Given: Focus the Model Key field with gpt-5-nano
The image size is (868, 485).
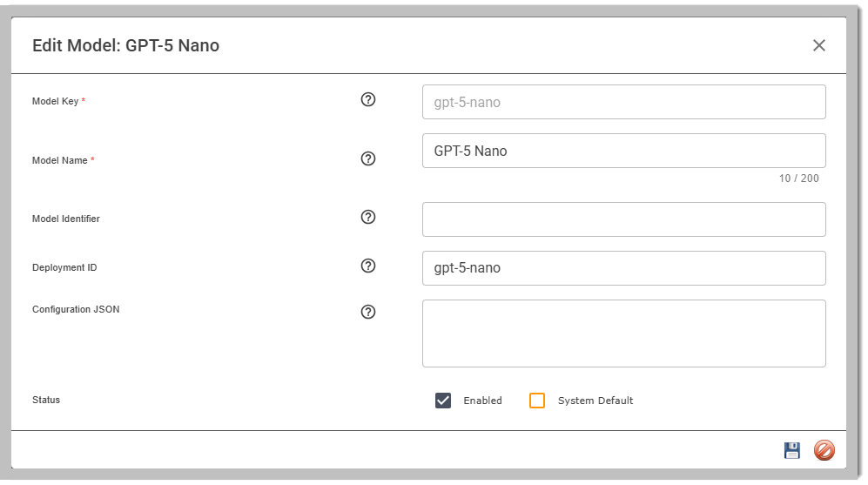Looking at the screenshot, I should tap(623, 102).
